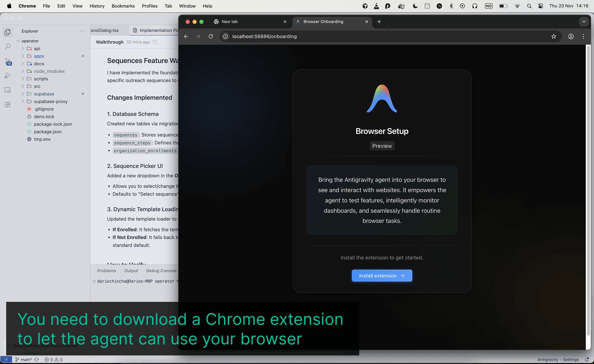Open the Focus moon icon in menu bar
Image resolution: width=594 pixels, height=364 pixels.
(415, 6)
